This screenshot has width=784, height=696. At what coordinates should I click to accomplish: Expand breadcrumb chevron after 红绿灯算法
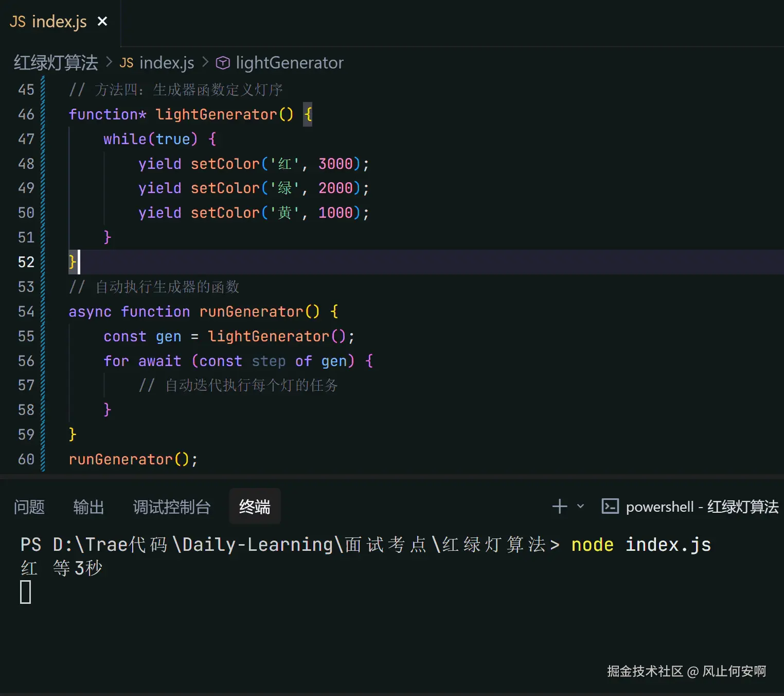point(109,62)
